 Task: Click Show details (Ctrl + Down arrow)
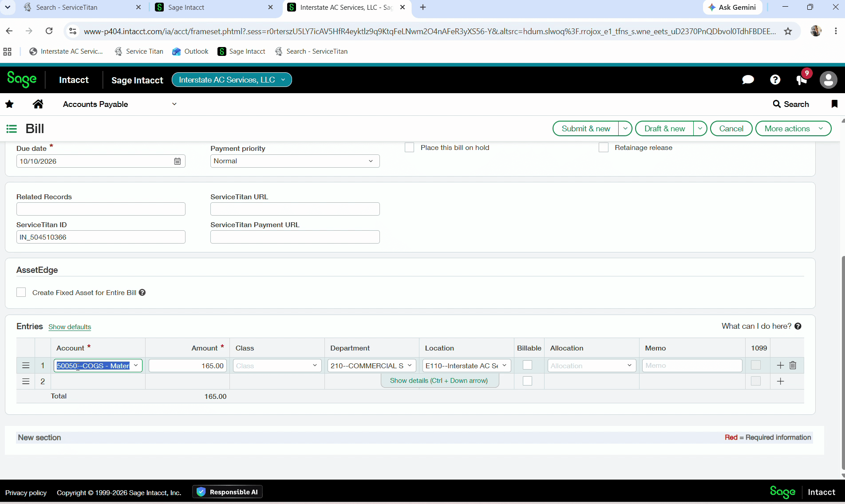pos(439,381)
